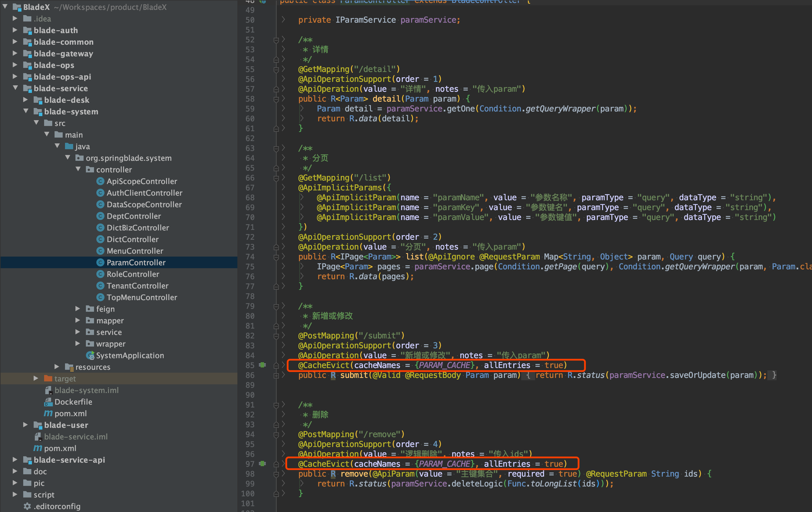Collapse the blade-system module arrow
The image size is (812, 512).
26,111
